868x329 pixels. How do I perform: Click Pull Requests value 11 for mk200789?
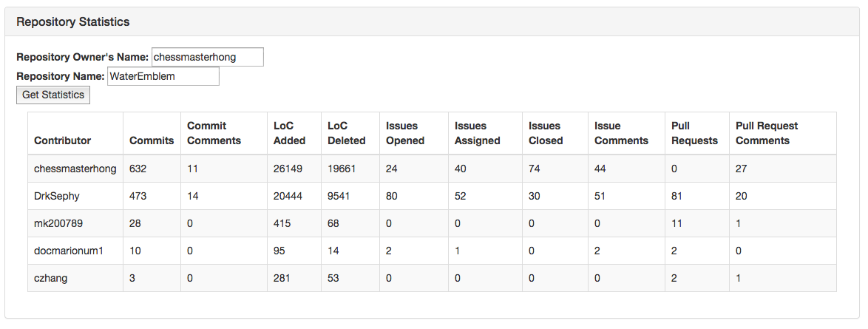[677, 224]
